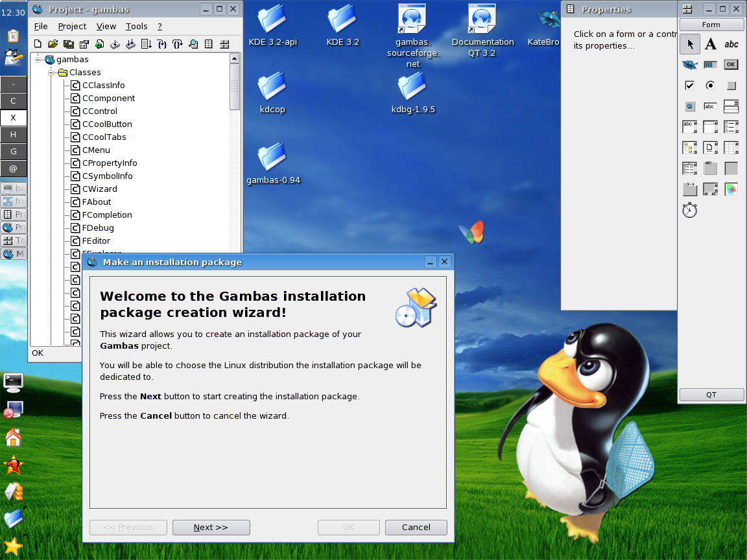Click the Save floppy disks toolbar icon
747x560 pixels.
tap(68, 44)
